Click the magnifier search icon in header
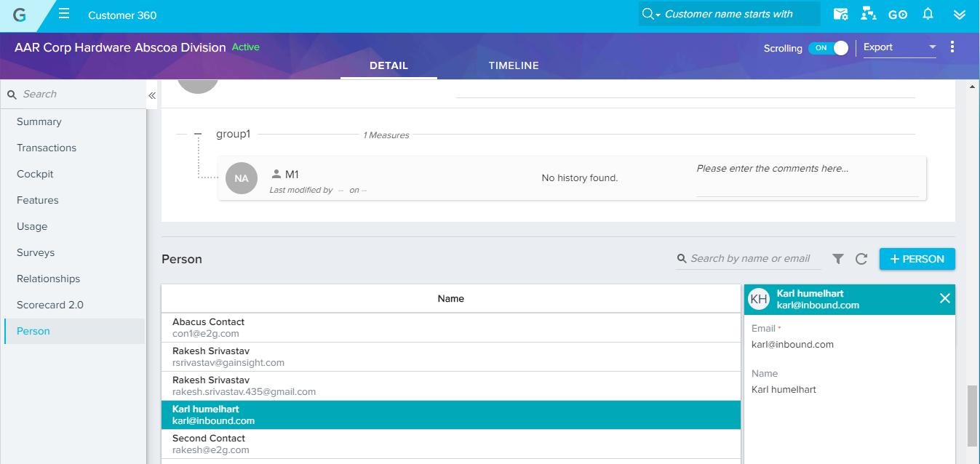 pyautogui.click(x=649, y=14)
